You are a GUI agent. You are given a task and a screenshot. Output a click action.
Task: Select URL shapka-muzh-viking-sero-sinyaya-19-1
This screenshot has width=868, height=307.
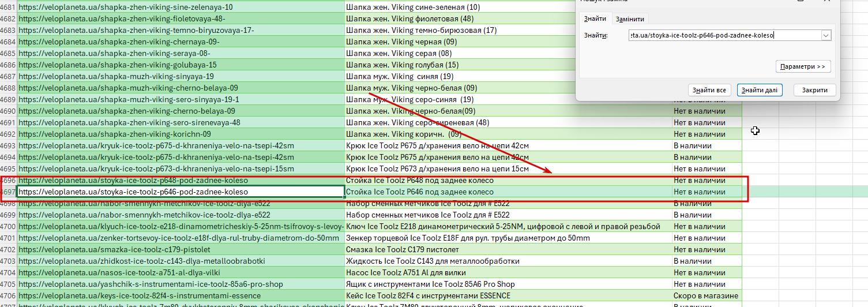coord(181,99)
